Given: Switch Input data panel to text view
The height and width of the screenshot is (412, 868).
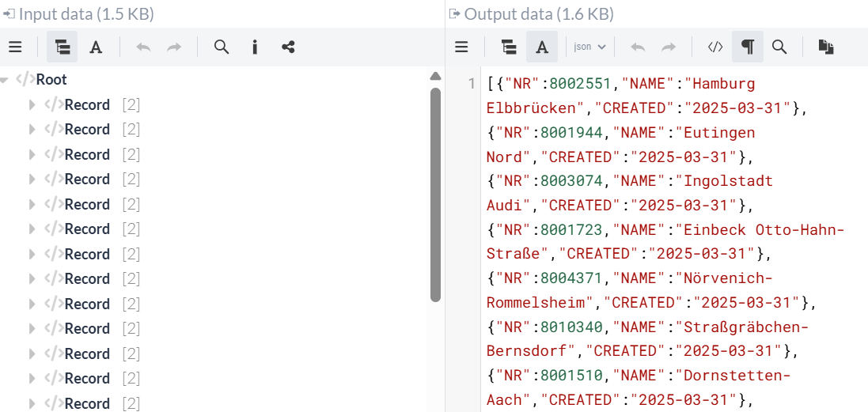Looking at the screenshot, I should [96, 47].
